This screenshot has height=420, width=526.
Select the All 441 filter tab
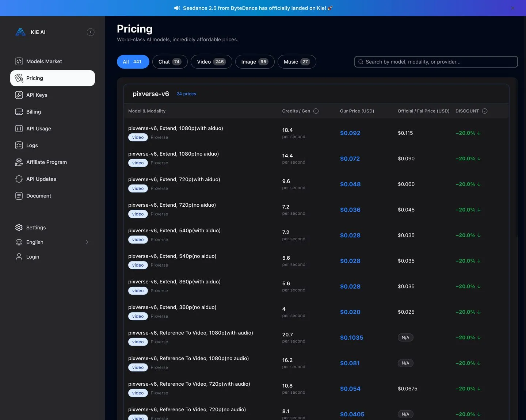tap(133, 62)
